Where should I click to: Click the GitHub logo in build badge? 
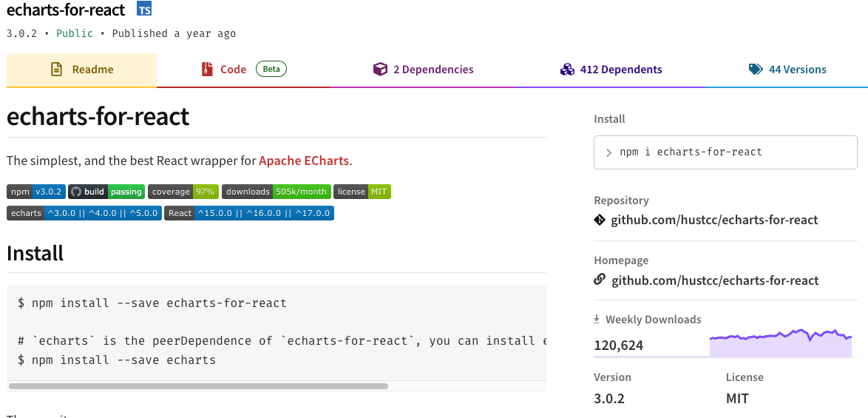pyautogui.click(x=76, y=192)
